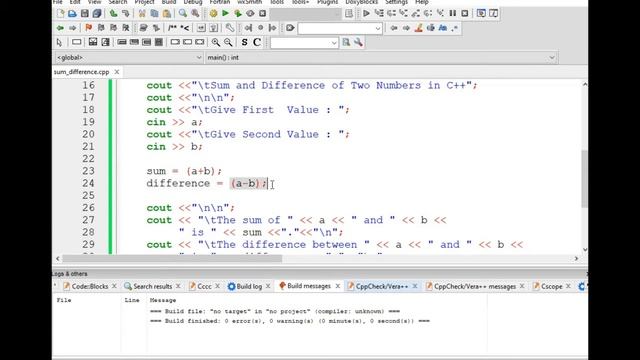Close the Search results tab
The width and height of the screenshot is (640, 360).
(178, 286)
